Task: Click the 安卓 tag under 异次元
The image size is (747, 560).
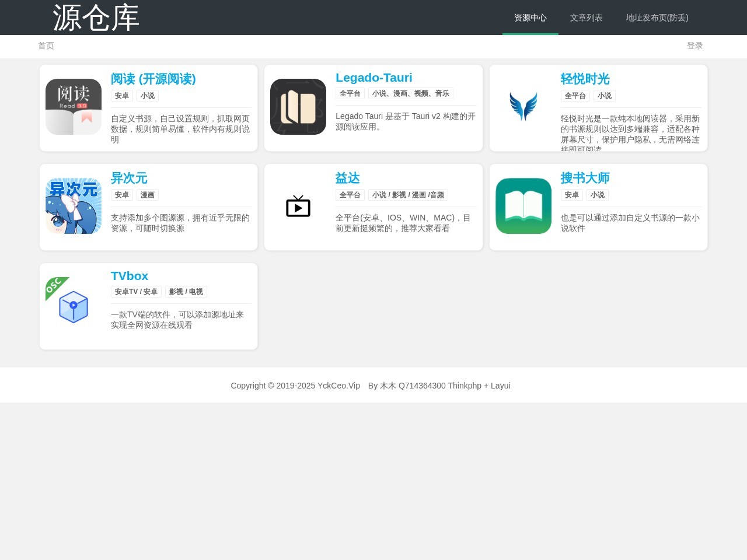Action: [x=122, y=195]
